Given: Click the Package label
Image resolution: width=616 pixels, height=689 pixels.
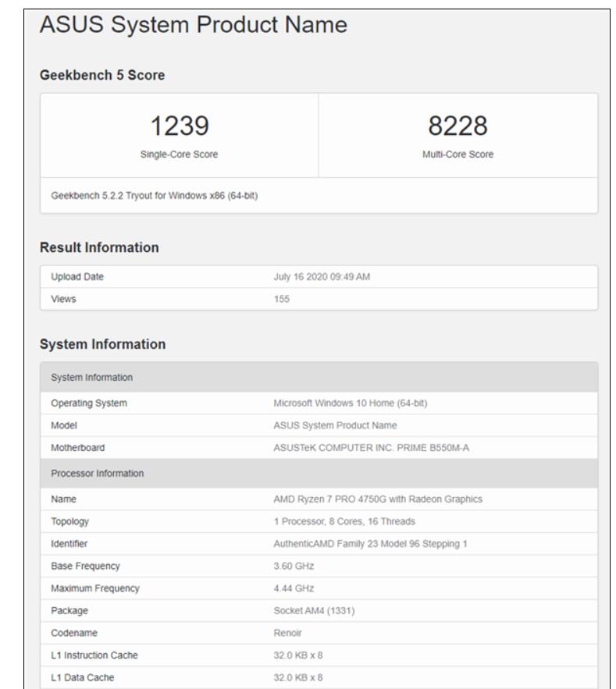Looking at the screenshot, I should [x=69, y=611].
